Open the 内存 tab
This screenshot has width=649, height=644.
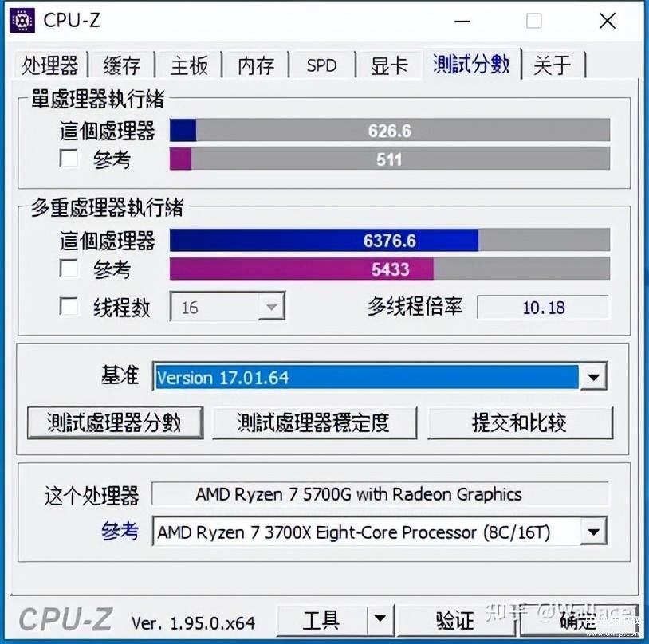tap(256, 65)
